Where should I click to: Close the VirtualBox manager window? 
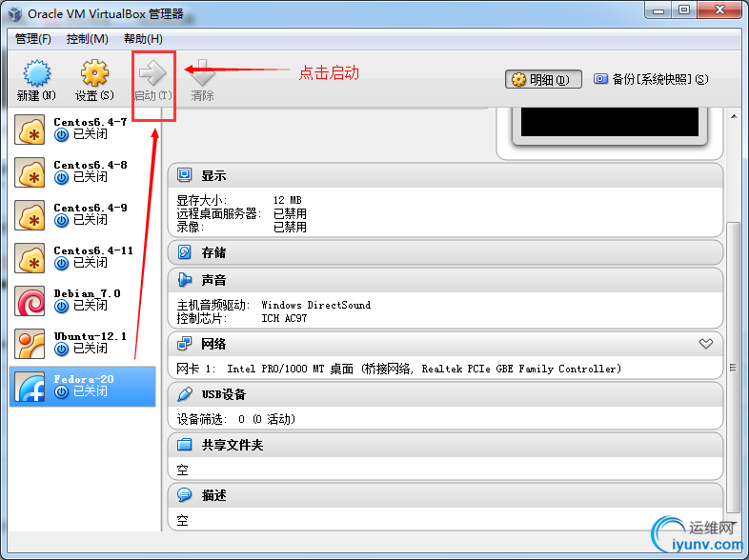point(719,10)
